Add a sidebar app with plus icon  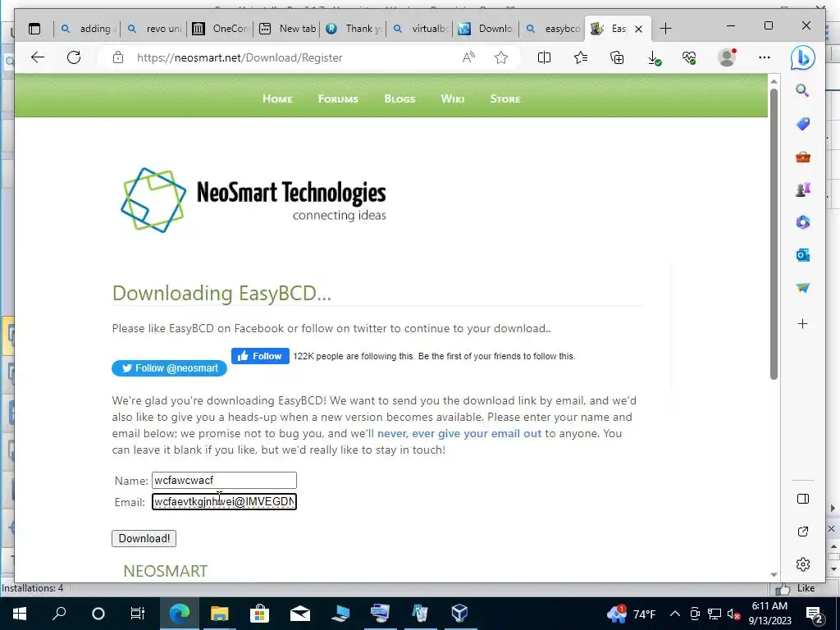coord(802,323)
